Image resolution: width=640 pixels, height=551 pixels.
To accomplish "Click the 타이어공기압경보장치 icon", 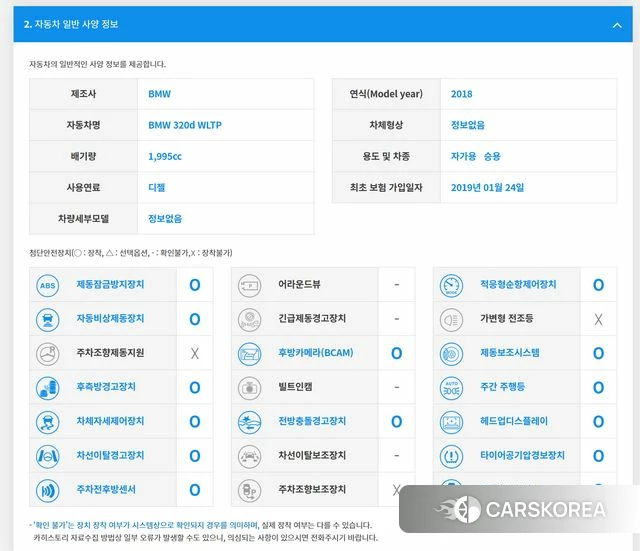I will click(x=451, y=456).
